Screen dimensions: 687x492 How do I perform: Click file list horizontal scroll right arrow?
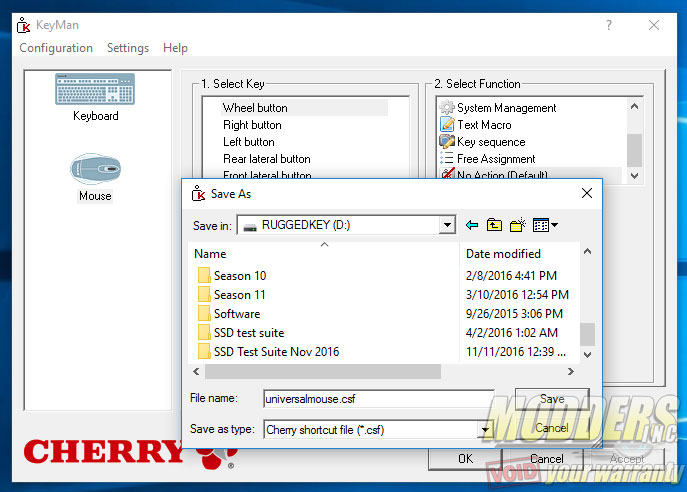point(570,372)
